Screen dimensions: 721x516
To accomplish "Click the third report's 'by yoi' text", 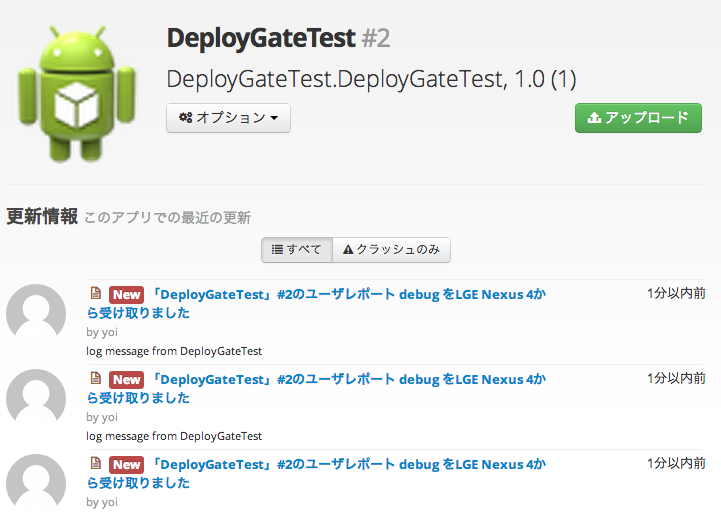I will click(102, 502).
